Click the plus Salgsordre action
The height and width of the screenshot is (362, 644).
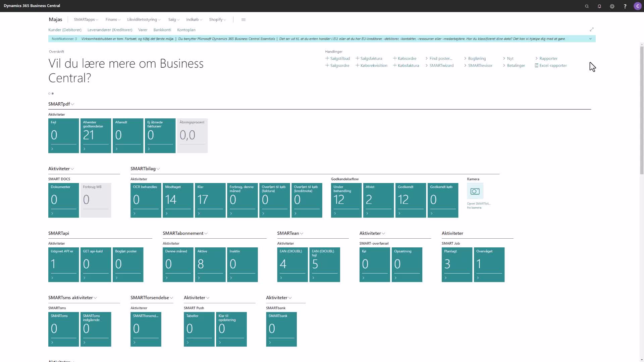coord(337,66)
